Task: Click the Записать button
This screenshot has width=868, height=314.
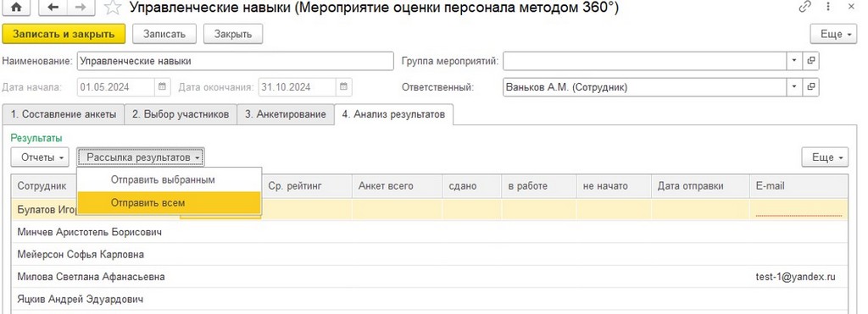Action: click(164, 34)
